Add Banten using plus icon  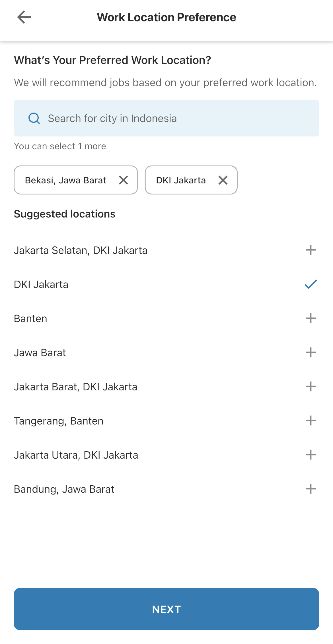pos(311,318)
